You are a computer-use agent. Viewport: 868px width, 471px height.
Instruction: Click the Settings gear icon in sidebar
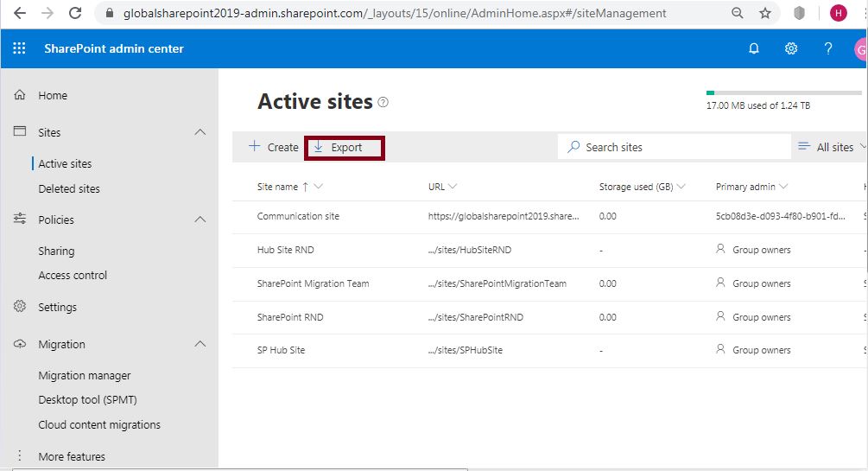coord(20,306)
